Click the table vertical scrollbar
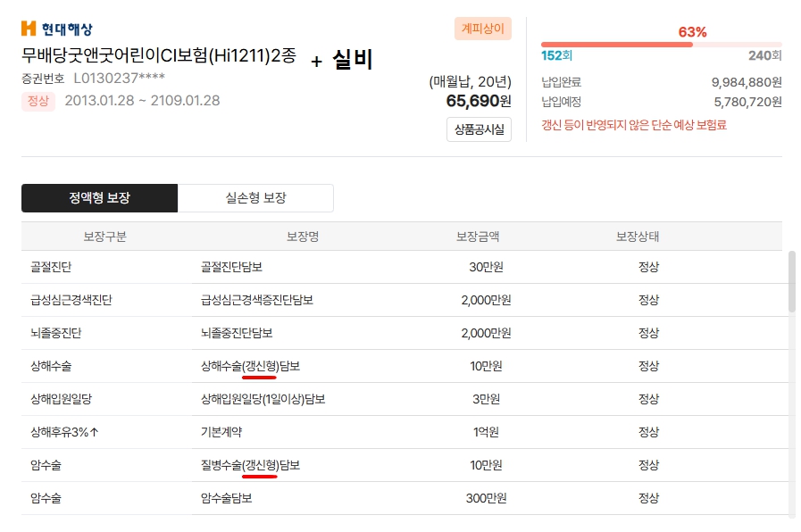 (792, 281)
